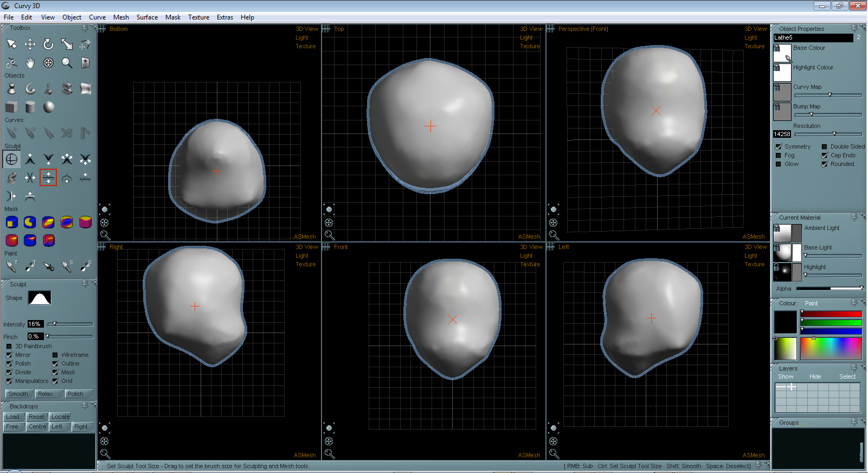
Task: Toggle the Manipulators checkbox
Action: pos(9,381)
